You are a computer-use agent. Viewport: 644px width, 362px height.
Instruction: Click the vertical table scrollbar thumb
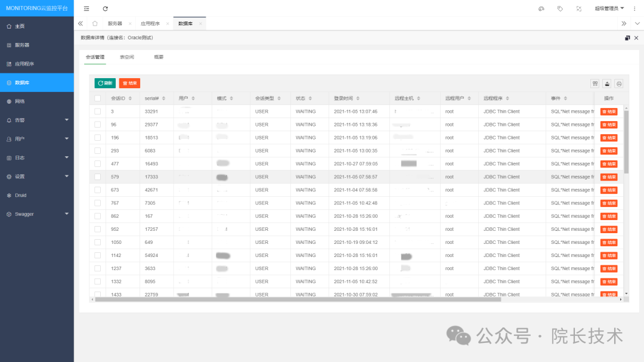(x=626, y=142)
